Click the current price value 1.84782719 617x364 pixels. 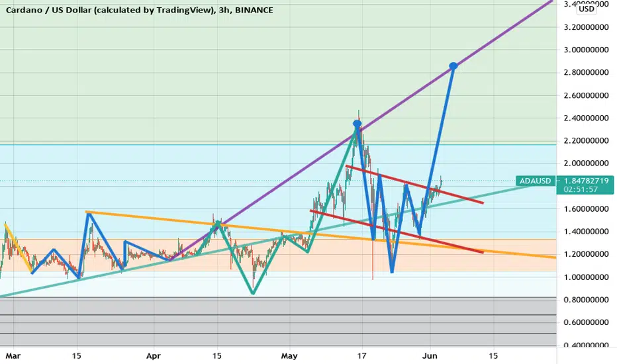[586, 181]
